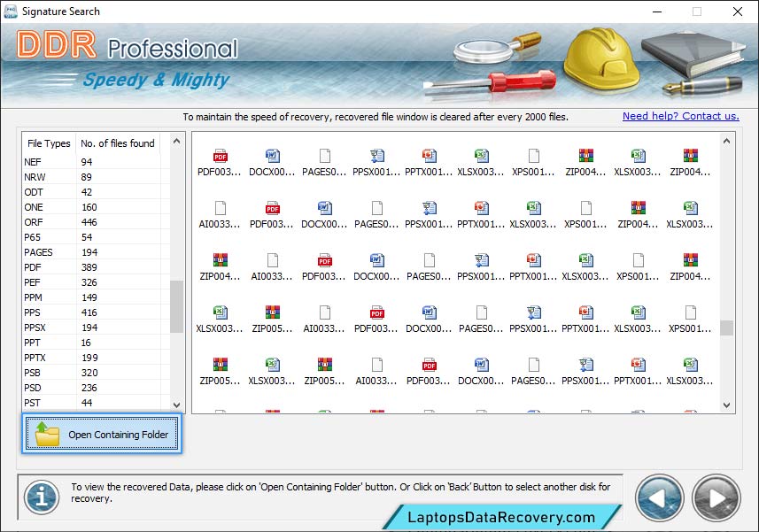Select the ZIP005 file in the fourth row
The width and height of the screenshot is (759, 532).
272,320
